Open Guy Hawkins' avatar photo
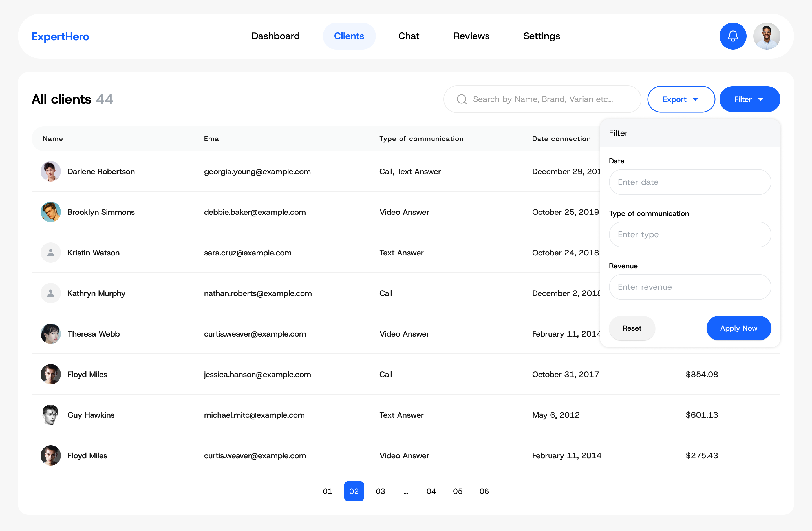812x531 pixels. pyautogui.click(x=50, y=415)
